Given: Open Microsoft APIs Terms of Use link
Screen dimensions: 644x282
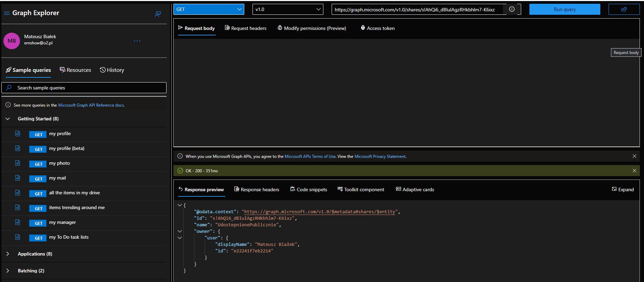Looking at the screenshot, I should [310, 156].
